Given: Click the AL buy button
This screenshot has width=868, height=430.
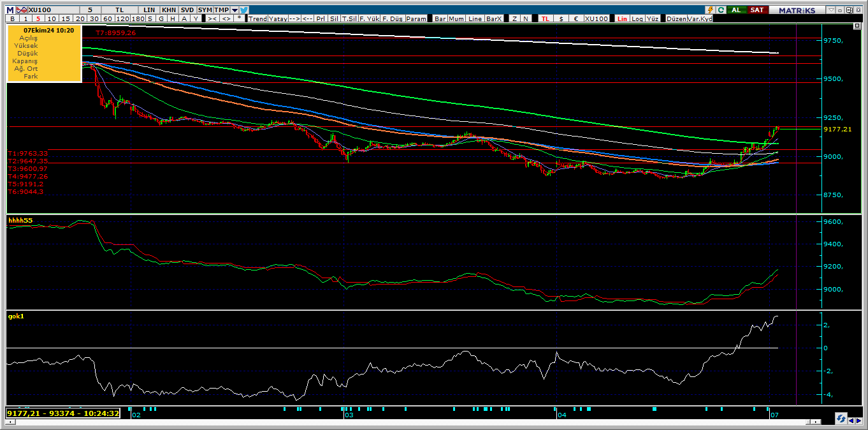Looking at the screenshot, I should pos(735,10).
